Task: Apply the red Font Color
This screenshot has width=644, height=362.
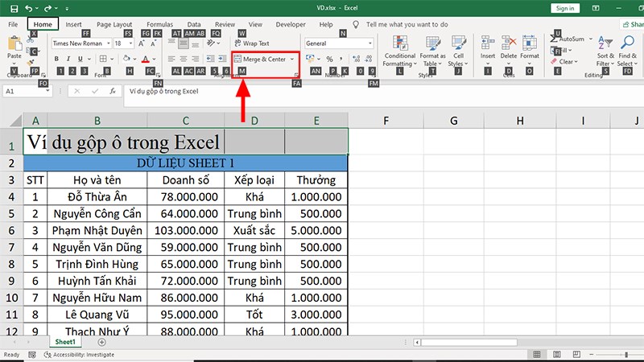Action: 146,59
